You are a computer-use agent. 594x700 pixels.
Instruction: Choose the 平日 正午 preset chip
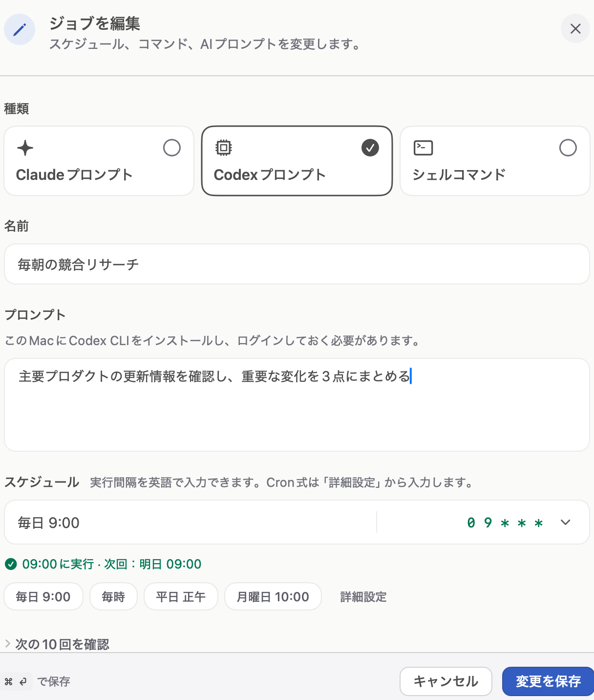[181, 596]
